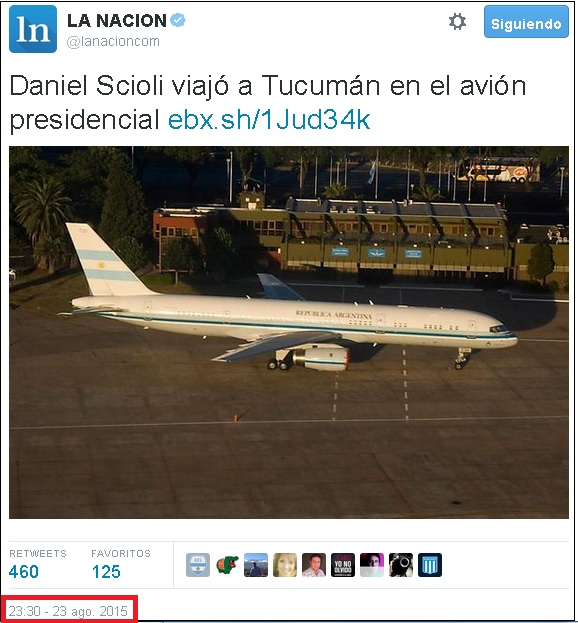Open the green crocodile avatar's profile
Image resolution: width=578 pixels, height=623 pixels.
click(227, 565)
